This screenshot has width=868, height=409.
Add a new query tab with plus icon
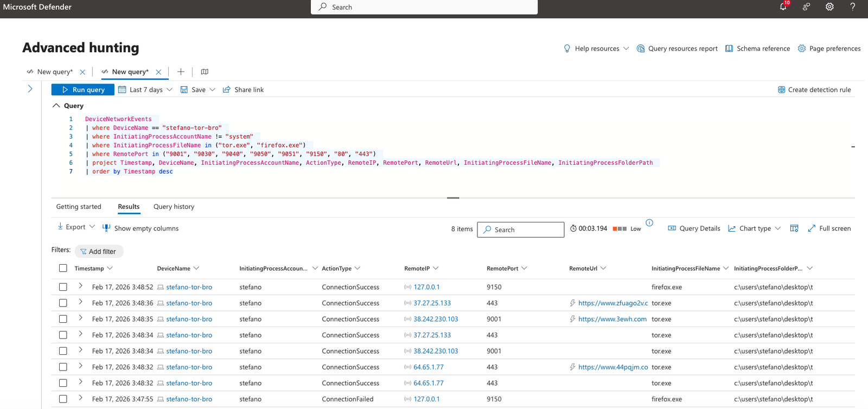click(181, 72)
